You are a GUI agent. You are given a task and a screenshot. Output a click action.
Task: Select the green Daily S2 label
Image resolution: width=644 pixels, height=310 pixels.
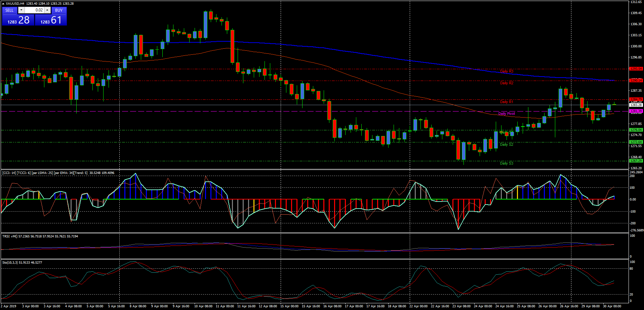point(507,144)
